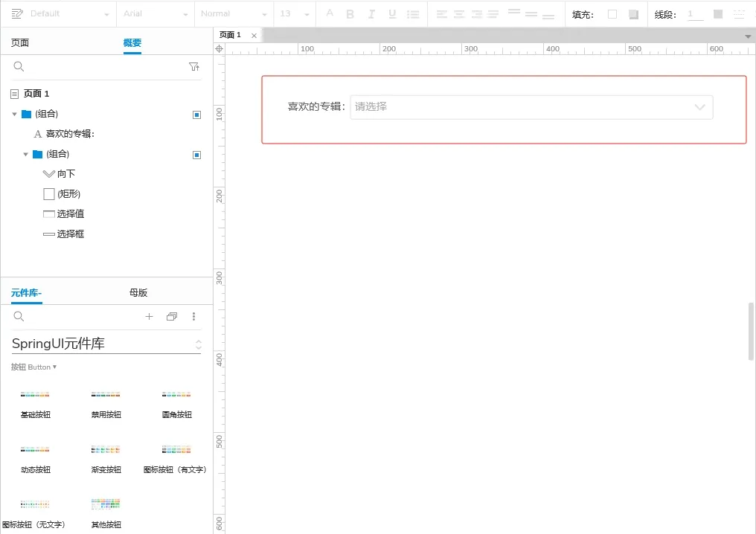
Task: Switch to the 页面 tab
Action: click(x=20, y=42)
